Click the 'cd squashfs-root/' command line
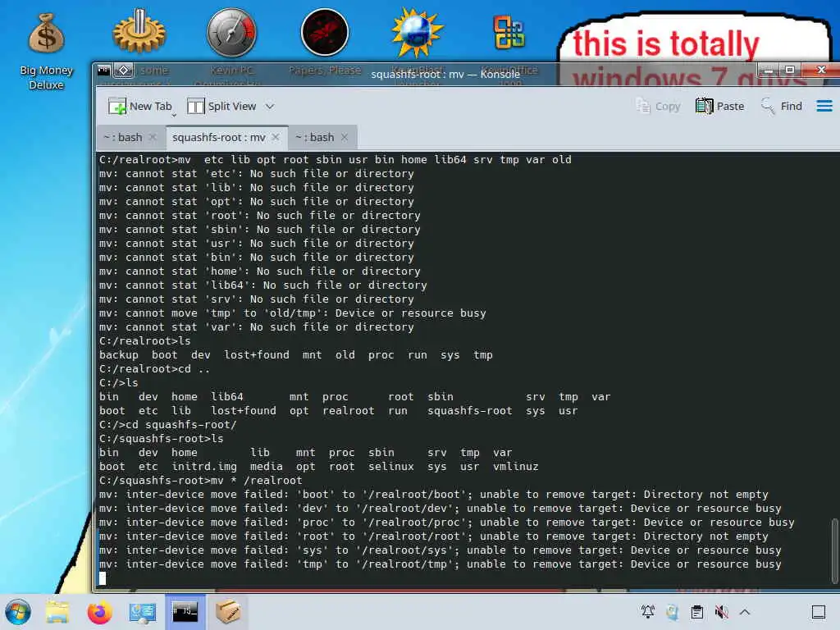The height and width of the screenshot is (630, 840). click(x=167, y=425)
